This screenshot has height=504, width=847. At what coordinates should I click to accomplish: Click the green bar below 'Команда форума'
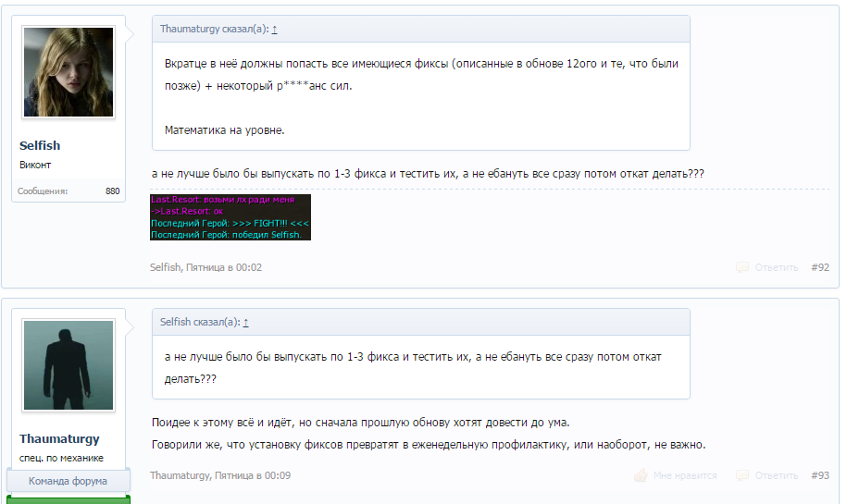coord(68,499)
